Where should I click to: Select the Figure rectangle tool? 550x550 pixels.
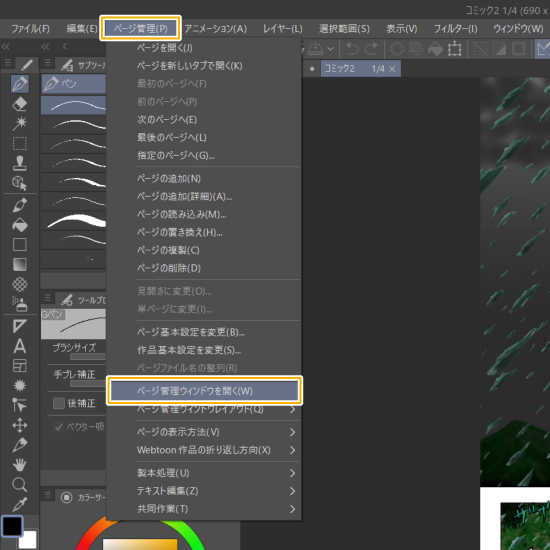(20, 244)
